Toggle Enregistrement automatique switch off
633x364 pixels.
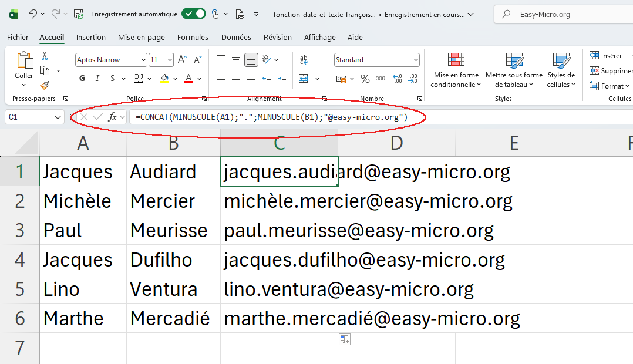193,14
